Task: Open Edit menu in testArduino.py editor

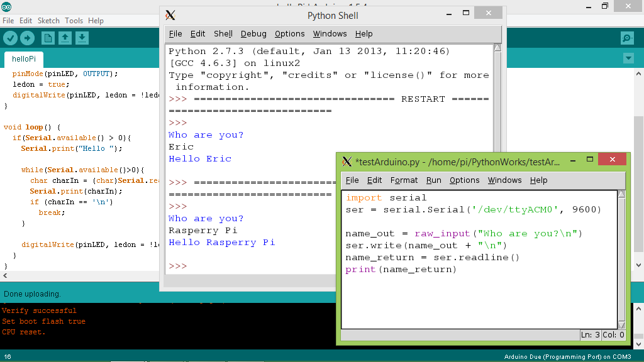Action: tap(374, 180)
